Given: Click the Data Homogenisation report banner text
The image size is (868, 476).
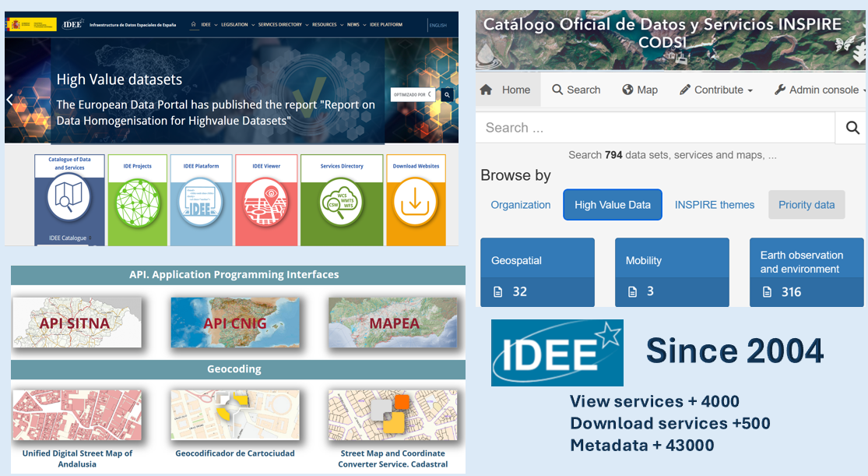Looking at the screenshot, I should point(216,112).
